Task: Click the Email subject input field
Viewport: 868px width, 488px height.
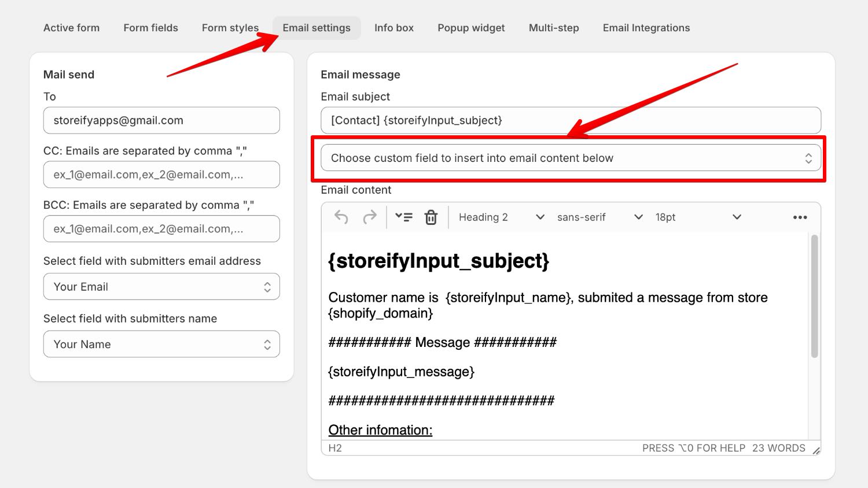Action: tap(571, 121)
